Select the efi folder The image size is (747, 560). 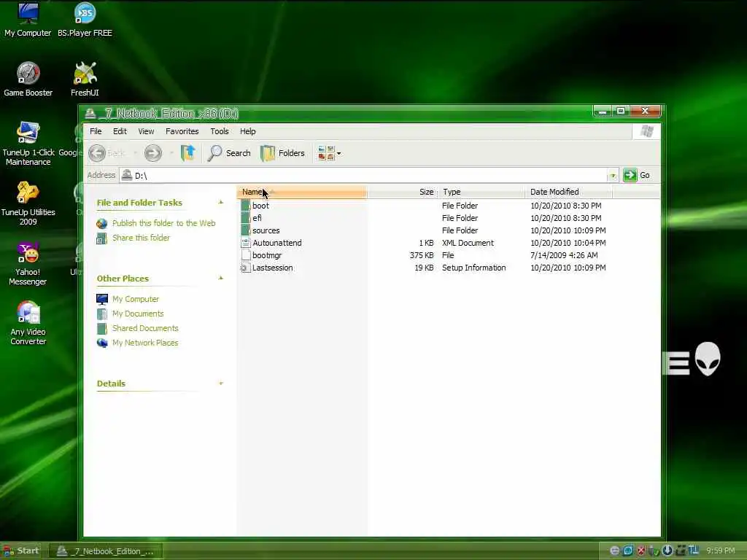[258, 218]
